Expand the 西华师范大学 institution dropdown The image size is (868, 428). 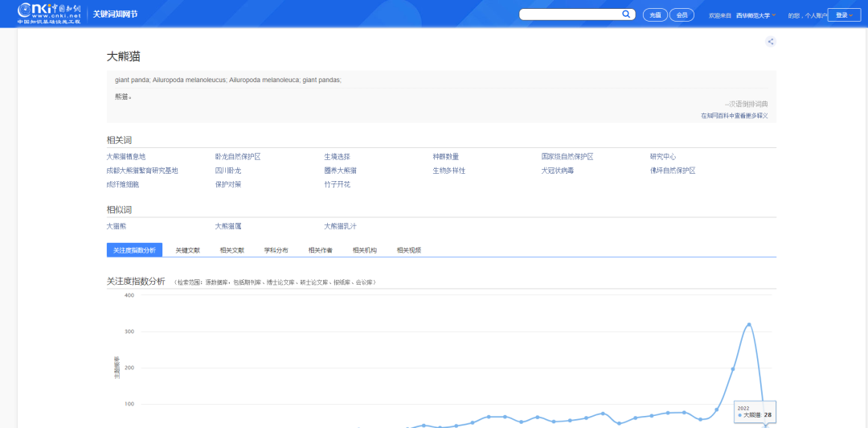pyautogui.click(x=755, y=15)
